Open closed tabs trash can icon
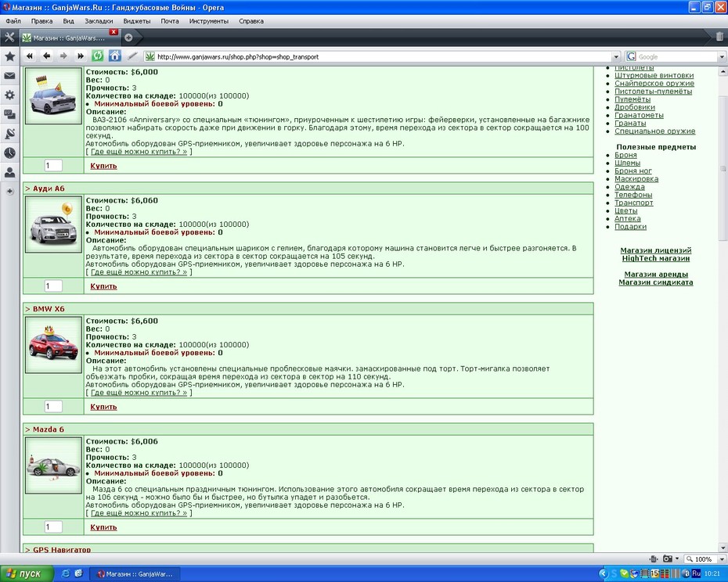 tap(719, 37)
